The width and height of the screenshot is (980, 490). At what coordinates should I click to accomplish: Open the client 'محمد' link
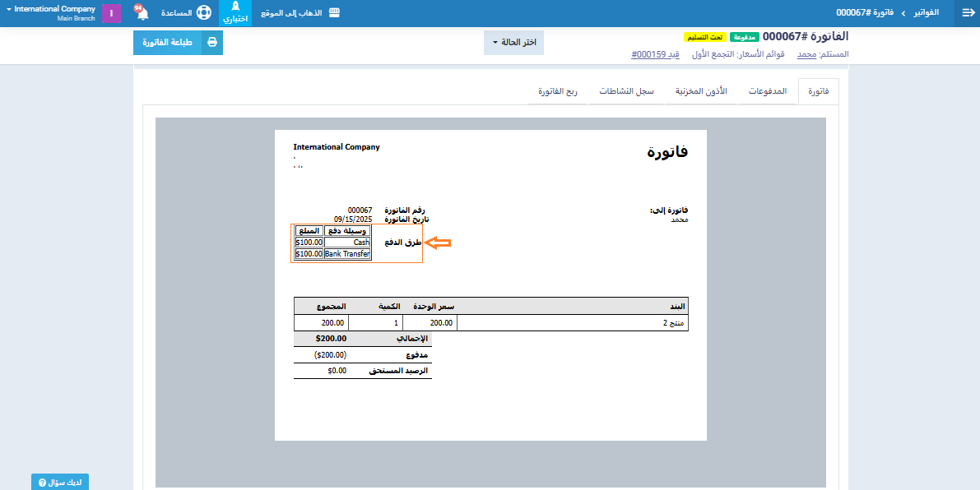coord(806,54)
